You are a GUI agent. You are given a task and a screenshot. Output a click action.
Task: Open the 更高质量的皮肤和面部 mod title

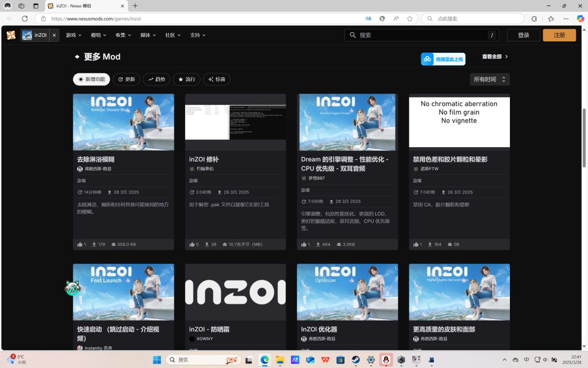(x=444, y=329)
